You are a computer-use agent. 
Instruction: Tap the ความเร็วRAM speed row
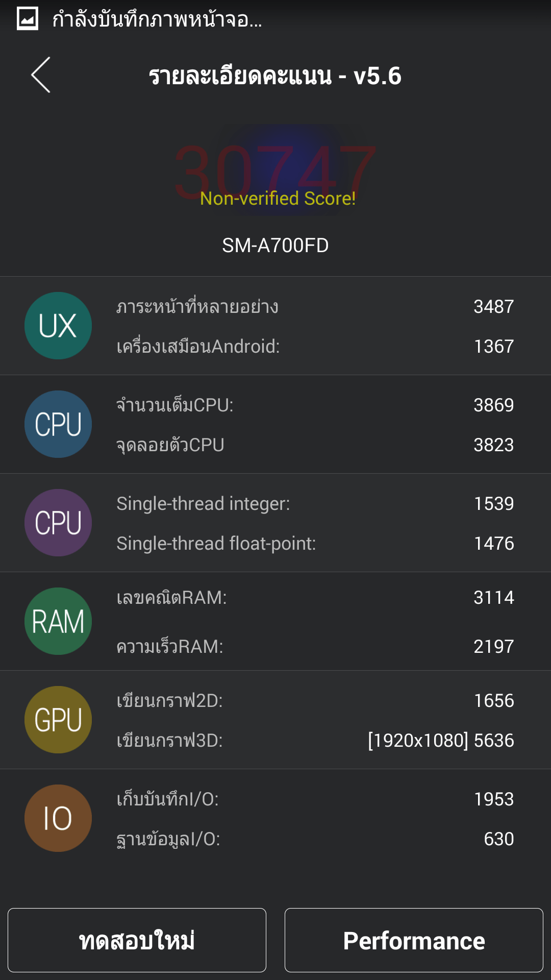pos(315,647)
